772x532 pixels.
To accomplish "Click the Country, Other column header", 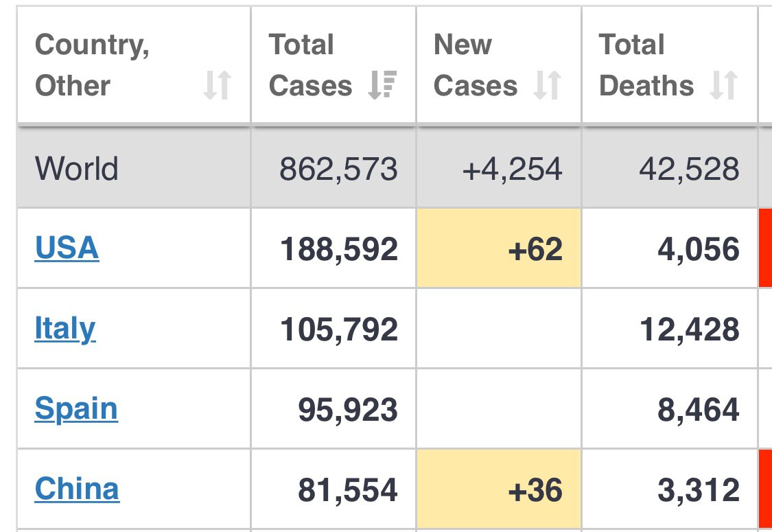I will pos(92,65).
